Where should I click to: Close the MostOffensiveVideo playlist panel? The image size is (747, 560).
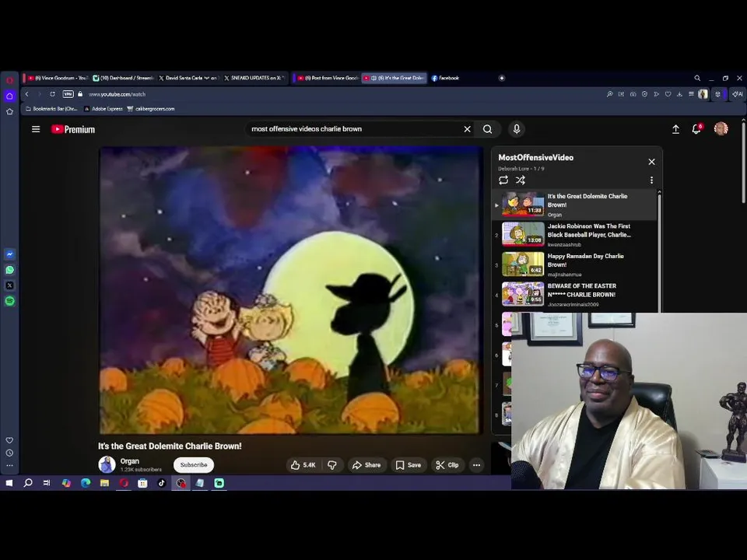click(652, 162)
